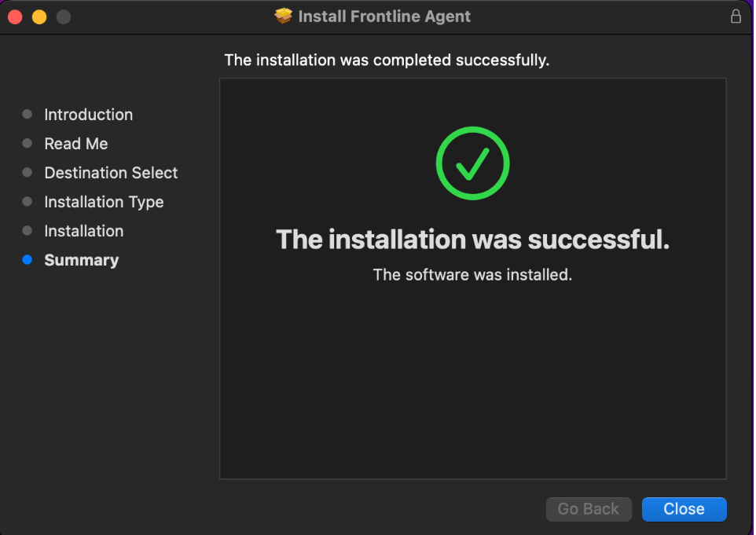Viewport: 756px width, 535px height.
Task: Click the Installation step label
Action: pyautogui.click(x=83, y=231)
